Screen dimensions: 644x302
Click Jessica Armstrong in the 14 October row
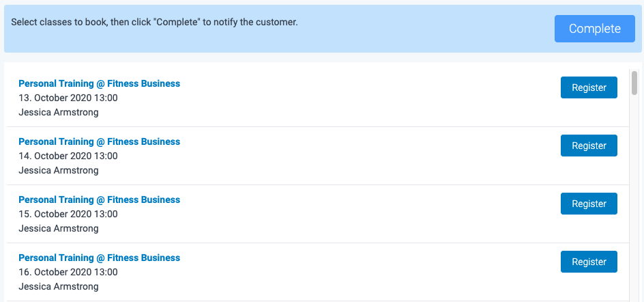pyautogui.click(x=59, y=170)
